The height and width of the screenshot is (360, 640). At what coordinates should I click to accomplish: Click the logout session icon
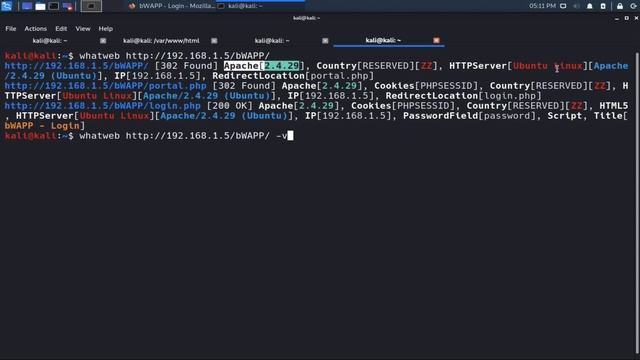633,6
